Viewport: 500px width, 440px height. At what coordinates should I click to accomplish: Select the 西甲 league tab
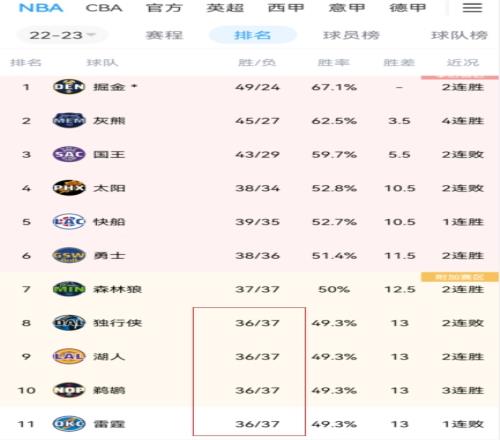point(286,8)
